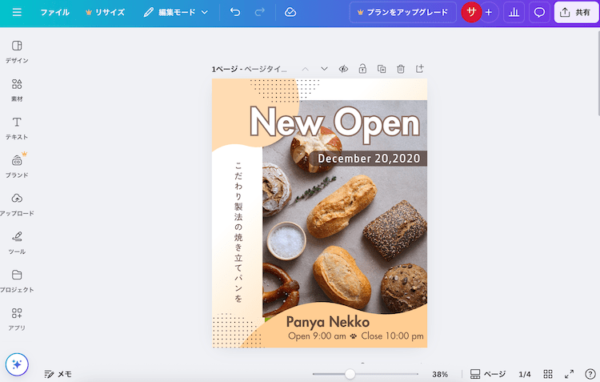The image size is (600, 382).
Task: Undo the last action
Action: coord(235,12)
